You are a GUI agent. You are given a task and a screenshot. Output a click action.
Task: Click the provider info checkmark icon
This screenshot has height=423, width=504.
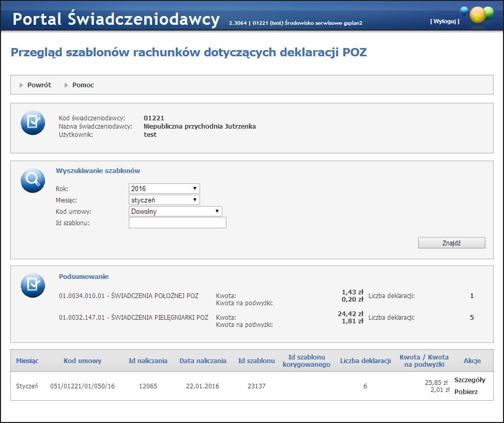pos(33,123)
